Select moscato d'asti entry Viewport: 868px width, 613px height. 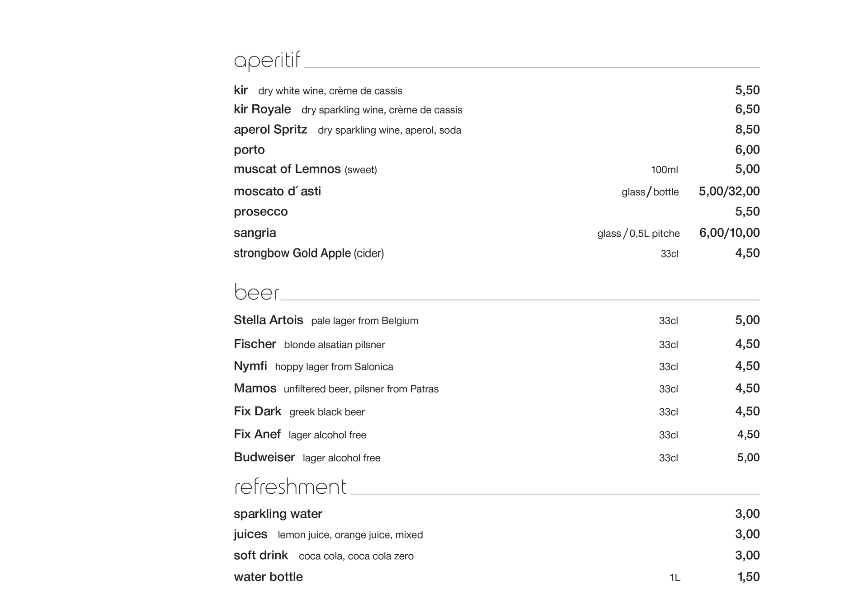[x=277, y=191]
